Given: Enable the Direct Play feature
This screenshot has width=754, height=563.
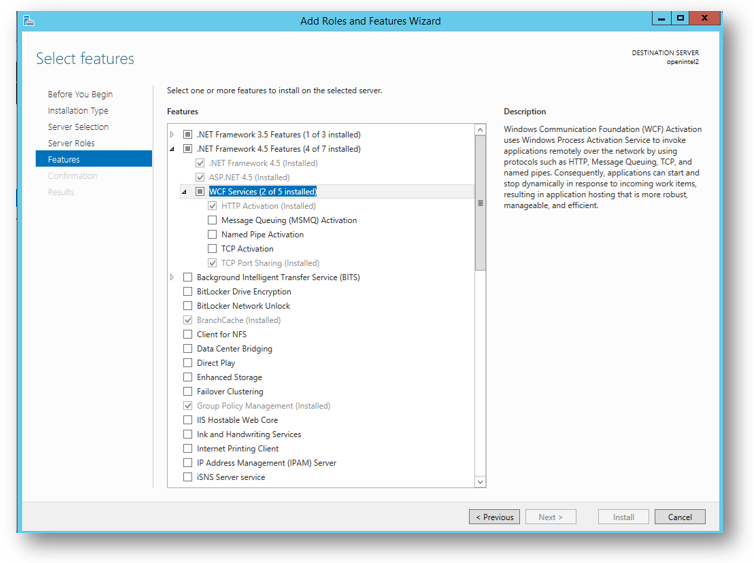Looking at the screenshot, I should coord(188,363).
